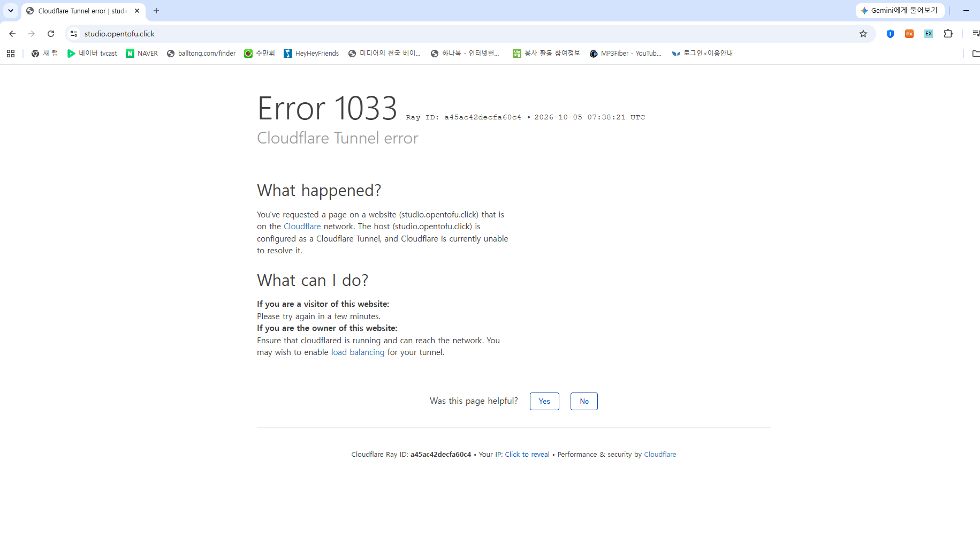Go back to the previous page
980x543 pixels.
click(x=12, y=34)
